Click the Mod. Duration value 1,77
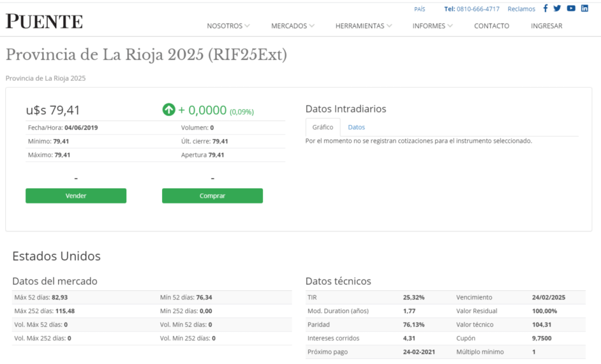The image size is (601, 364). (x=409, y=311)
